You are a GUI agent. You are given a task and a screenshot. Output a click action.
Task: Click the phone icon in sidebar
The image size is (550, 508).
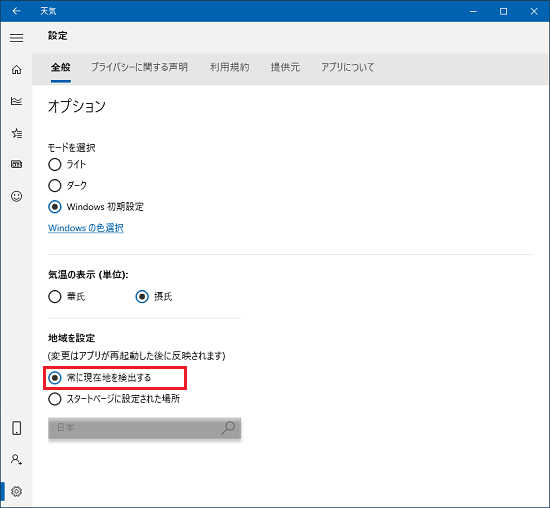coord(16,428)
